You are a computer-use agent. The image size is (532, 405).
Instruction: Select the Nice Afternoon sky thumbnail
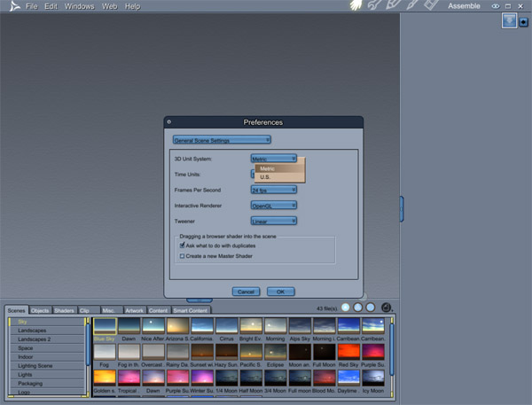click(x=153, y=326)
